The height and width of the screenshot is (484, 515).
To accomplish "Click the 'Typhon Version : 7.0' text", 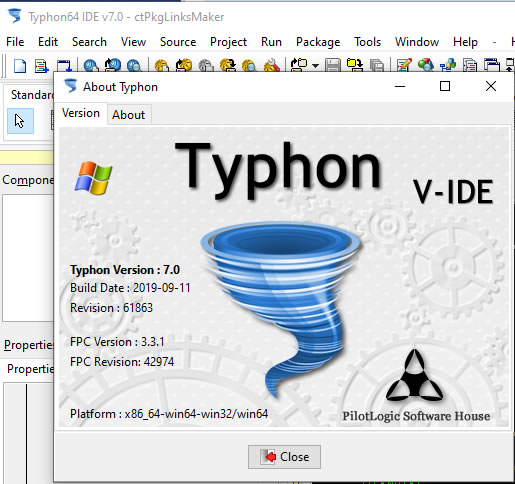I will (125, 270).
